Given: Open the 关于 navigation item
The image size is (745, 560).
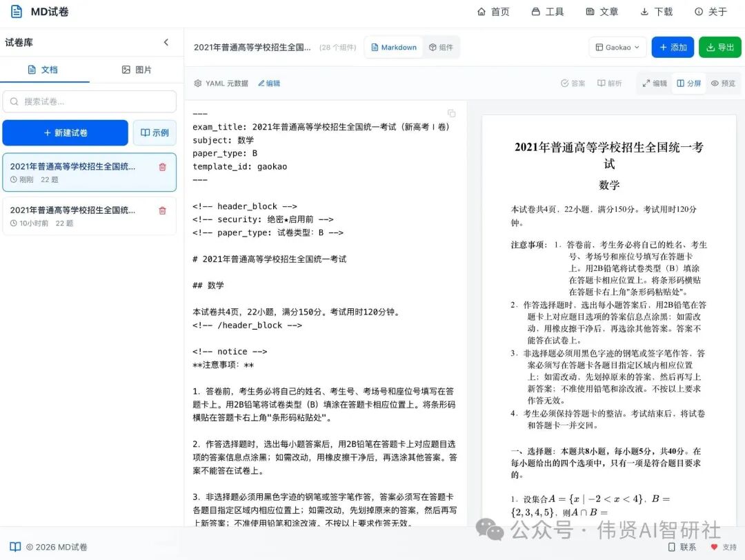Looking at the screenshot, I should point(711,12).
